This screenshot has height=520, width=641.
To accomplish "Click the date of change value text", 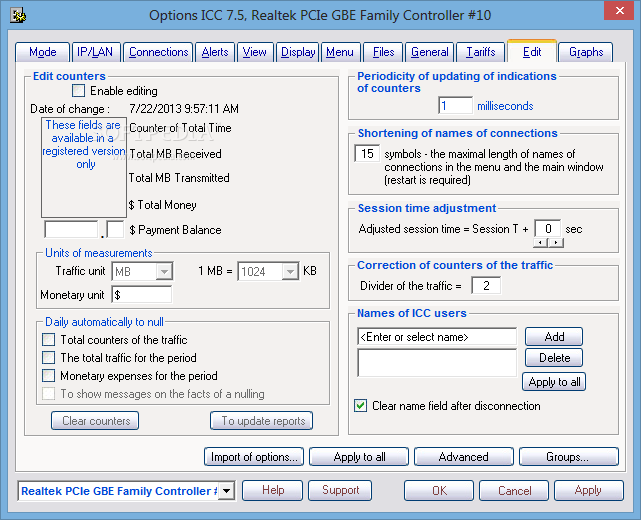I will pos(184,109).
